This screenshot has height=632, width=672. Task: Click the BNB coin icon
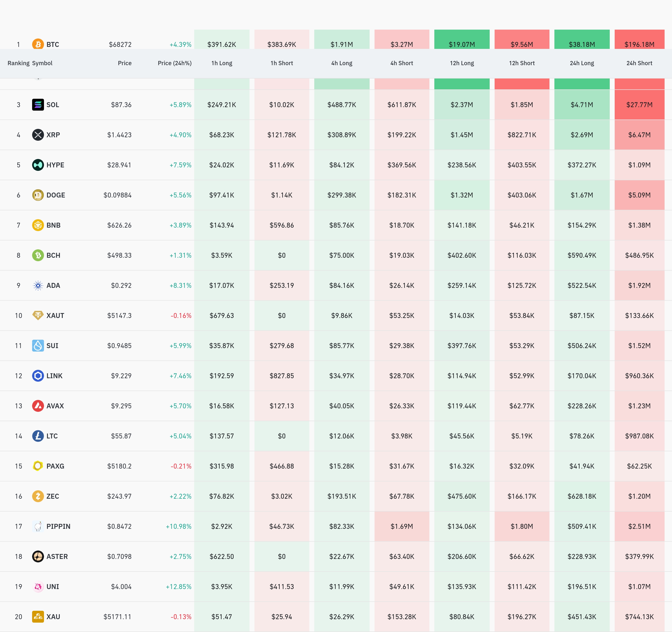(38, 225)
